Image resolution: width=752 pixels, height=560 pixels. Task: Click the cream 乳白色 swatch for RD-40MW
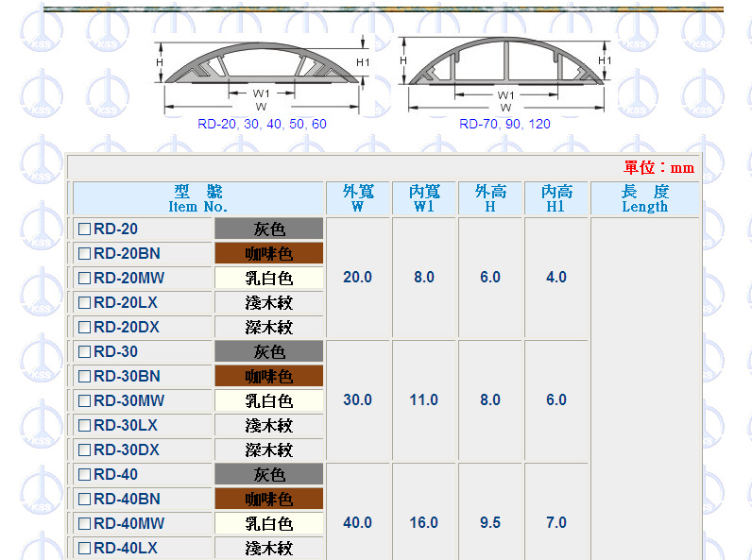coord(268,523)
